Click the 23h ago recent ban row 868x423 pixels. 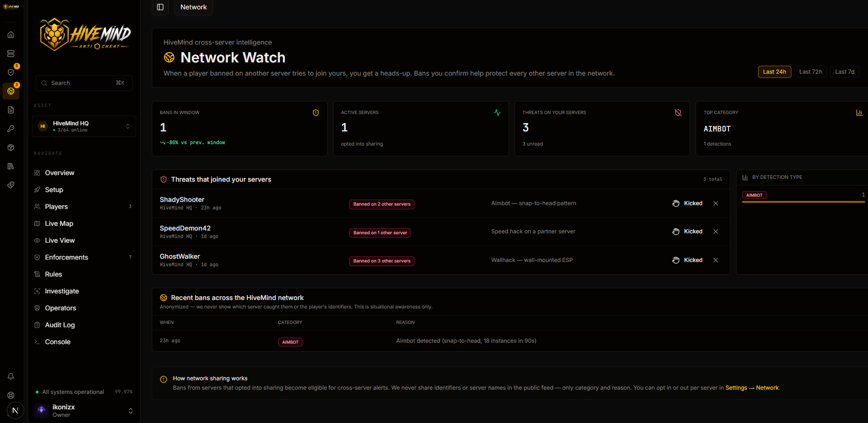[509, 341]
